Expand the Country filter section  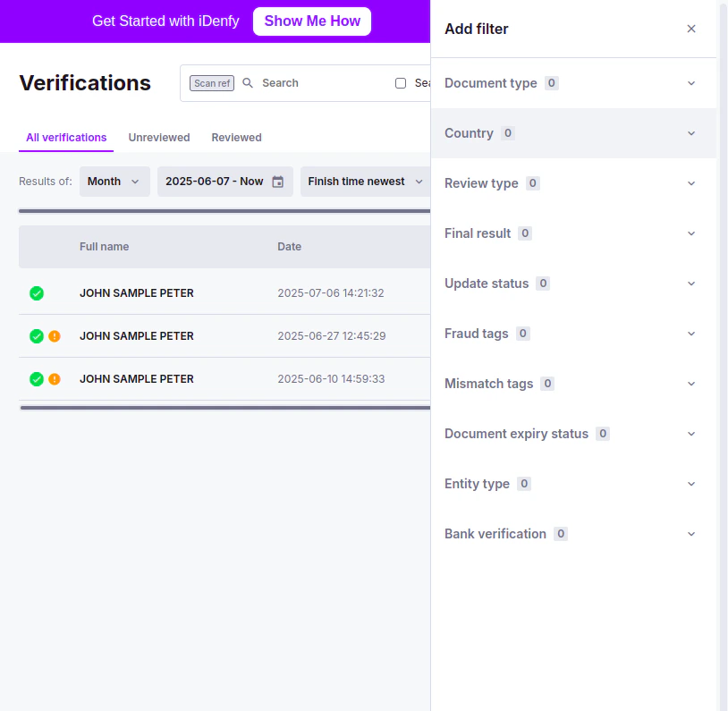click(573, 133)
